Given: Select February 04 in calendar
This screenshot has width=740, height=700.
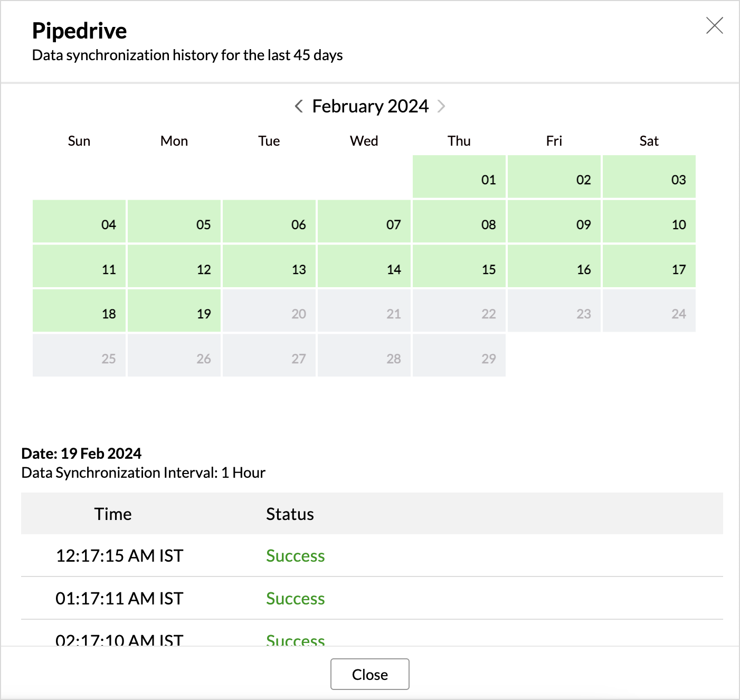Looking at the screenshot, I should (x=79, y=221).
